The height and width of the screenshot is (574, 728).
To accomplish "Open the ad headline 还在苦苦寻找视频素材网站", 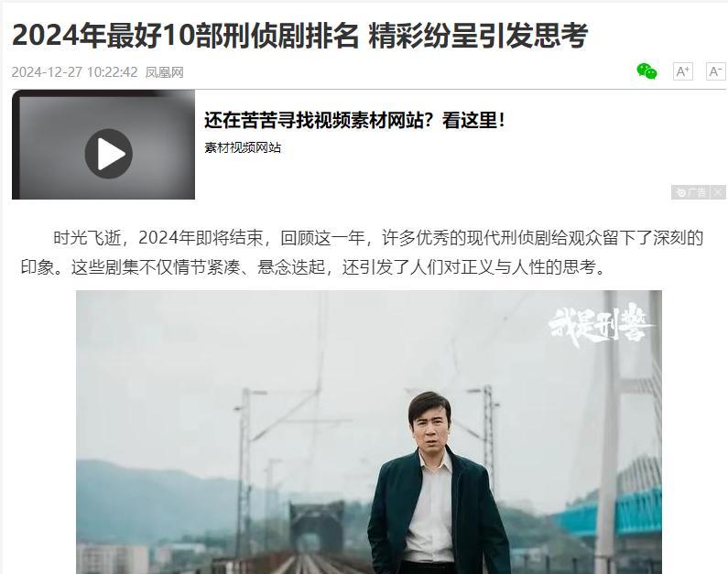I will coord(354,121).
